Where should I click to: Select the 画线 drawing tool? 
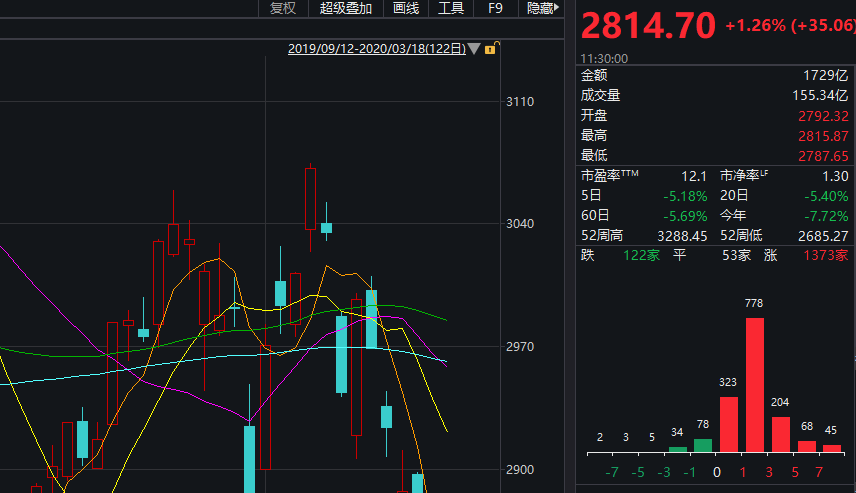(x=406, y=8)
